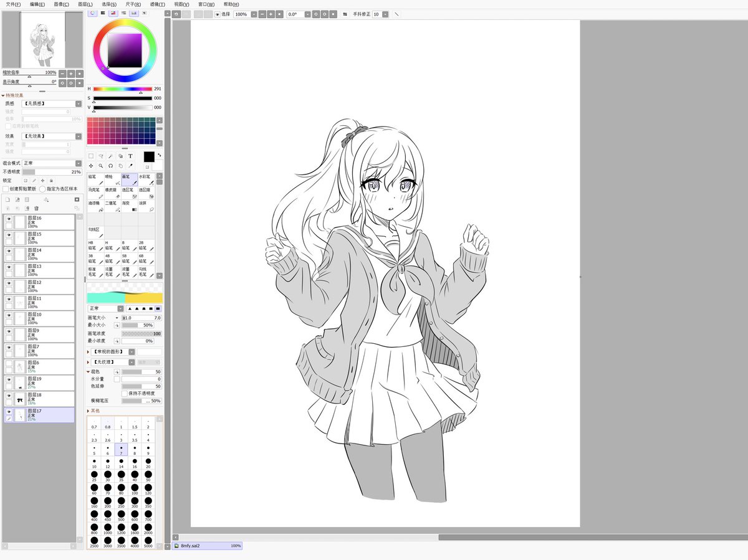Screen dimensions: 748x560
Task: Expand the 其他 section
Action: click(89, 411)
